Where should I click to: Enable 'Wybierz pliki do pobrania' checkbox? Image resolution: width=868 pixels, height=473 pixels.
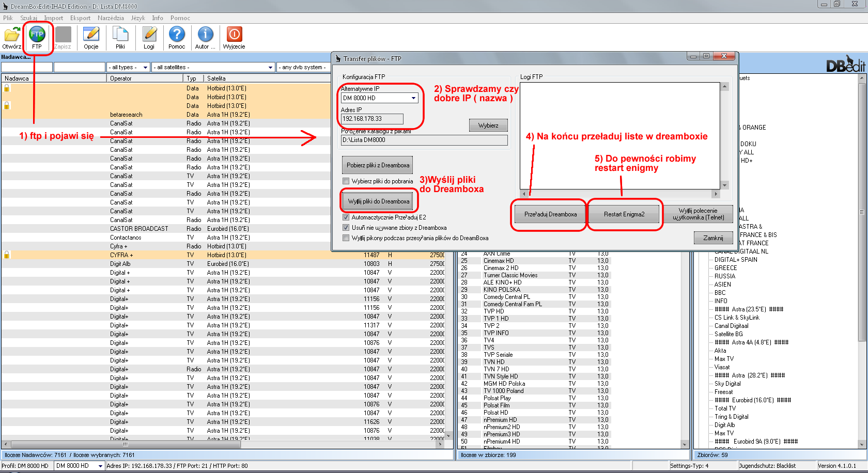pos(346,181)
